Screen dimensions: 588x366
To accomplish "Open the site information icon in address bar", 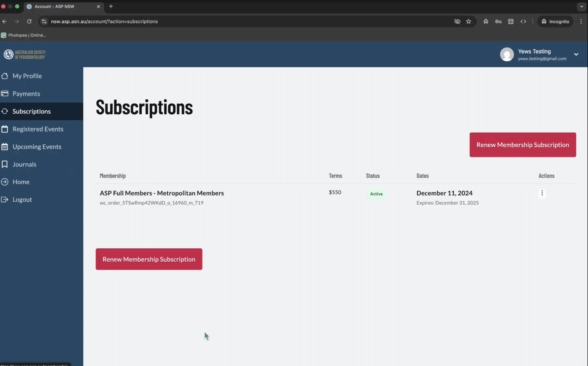I will [44, 22].
